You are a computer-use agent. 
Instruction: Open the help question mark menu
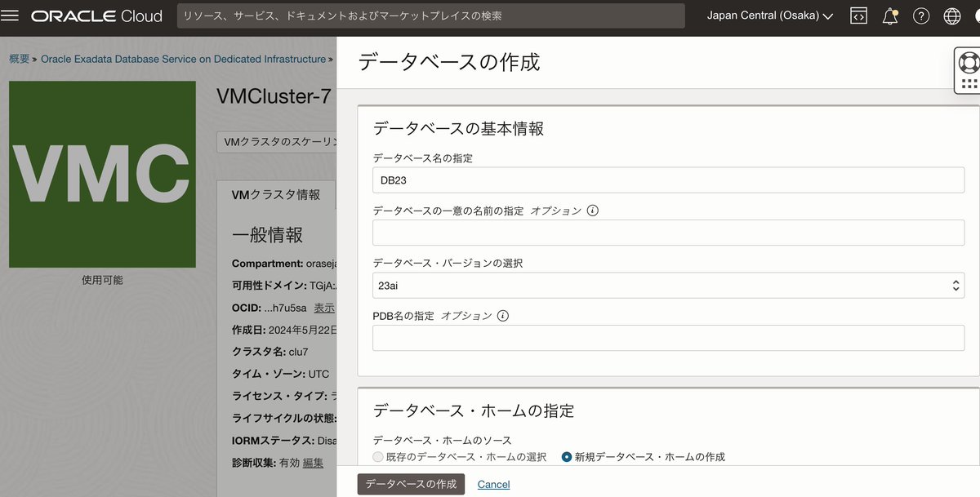tap(921, 16)
